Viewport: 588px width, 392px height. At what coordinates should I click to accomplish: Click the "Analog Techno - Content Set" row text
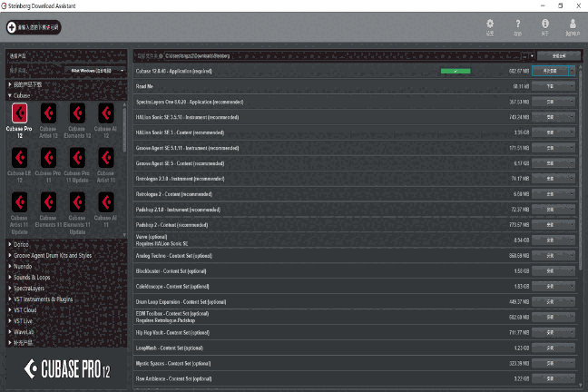click(174, 256)
